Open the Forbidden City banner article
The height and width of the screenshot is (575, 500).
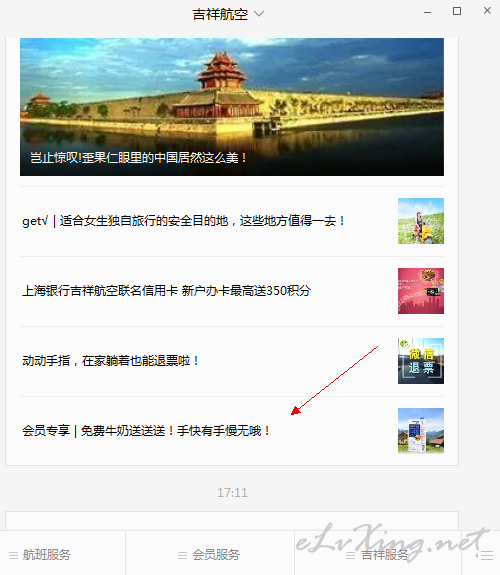coord(232,107)
